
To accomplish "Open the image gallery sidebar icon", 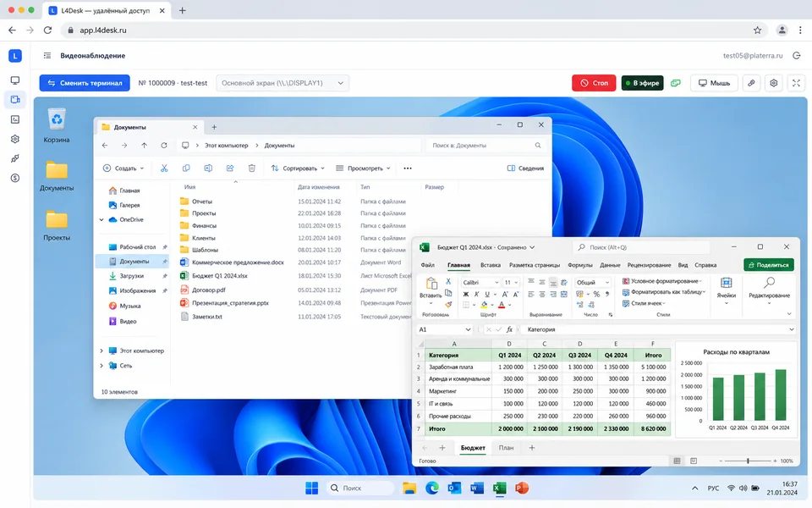I will pyautogui.click(x=15, y=119).
